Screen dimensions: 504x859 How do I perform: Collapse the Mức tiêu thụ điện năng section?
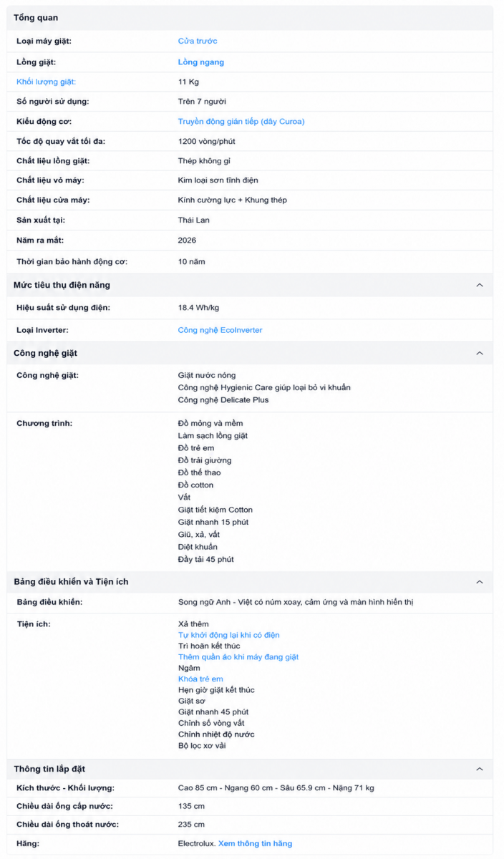pyautogui.click(x=480, y=285)
